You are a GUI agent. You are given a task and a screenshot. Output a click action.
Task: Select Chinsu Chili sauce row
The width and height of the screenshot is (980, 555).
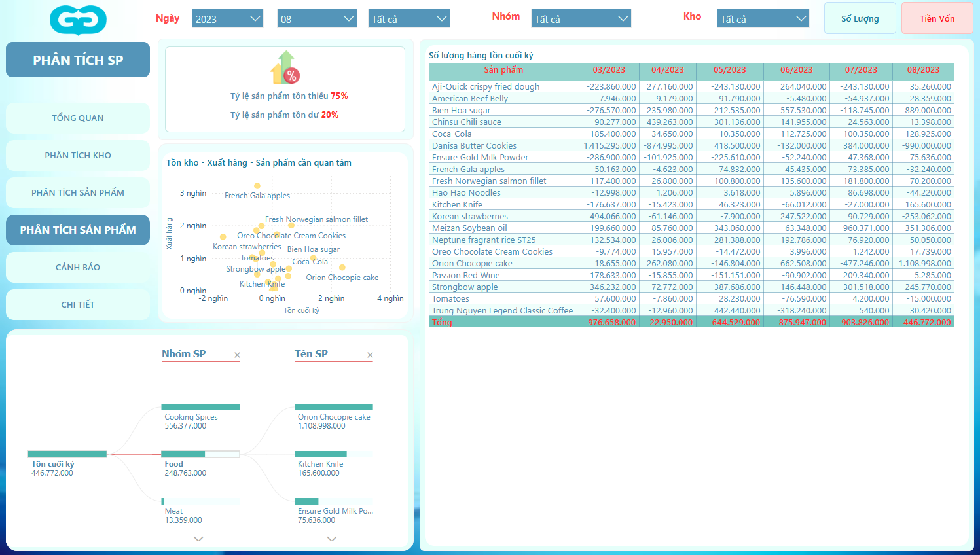(691, 122)
